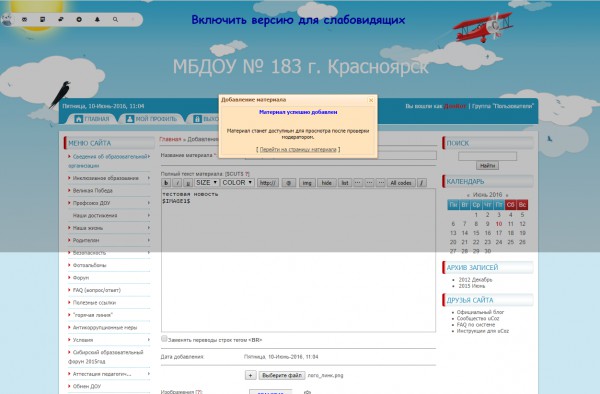Click the round plus add-content icon
Screen dimensions: 600x394
tap(79, 20)
